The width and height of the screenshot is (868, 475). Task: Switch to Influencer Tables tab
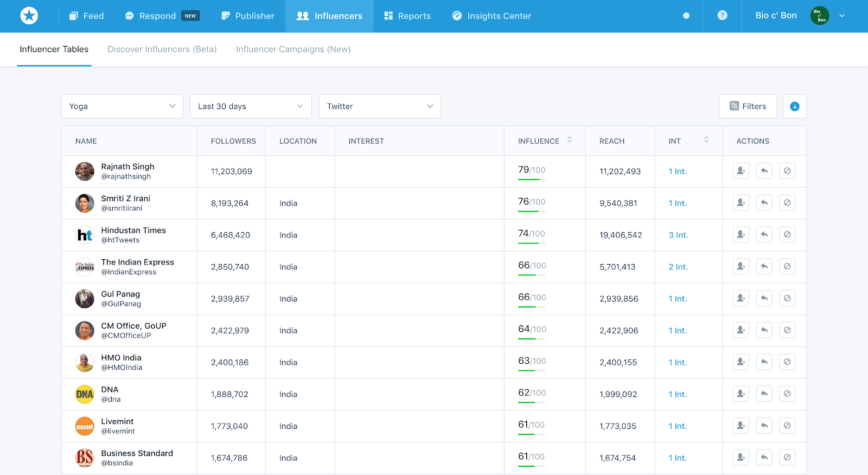[54, 49]
